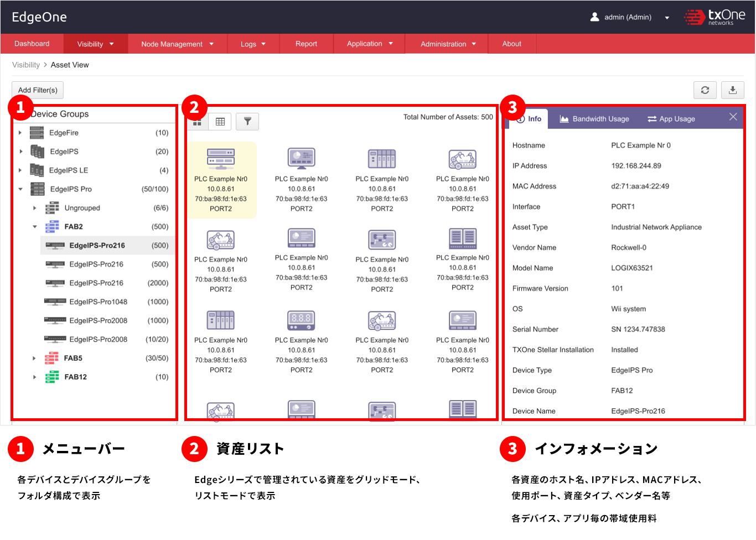This screenshot has height=540, width=756.
Task: Expand the EdgeIPS LE tree node
Action: [x=20, y=170]
